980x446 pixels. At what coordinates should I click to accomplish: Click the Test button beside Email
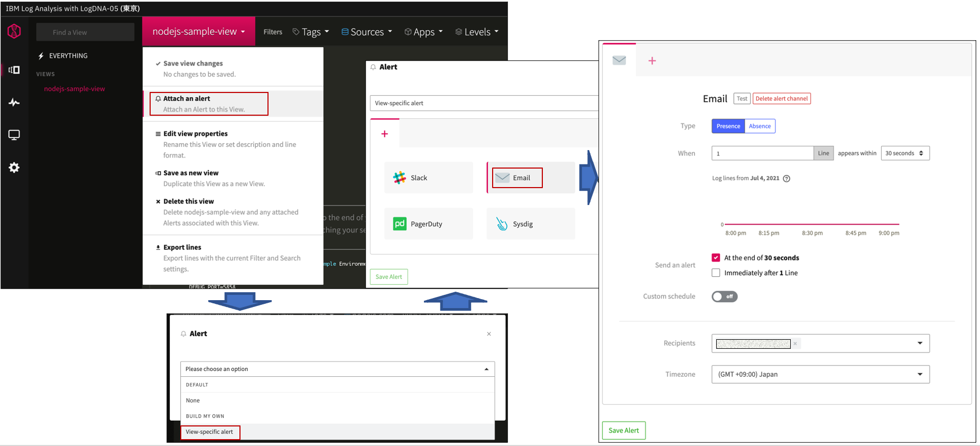click(742, 99)
